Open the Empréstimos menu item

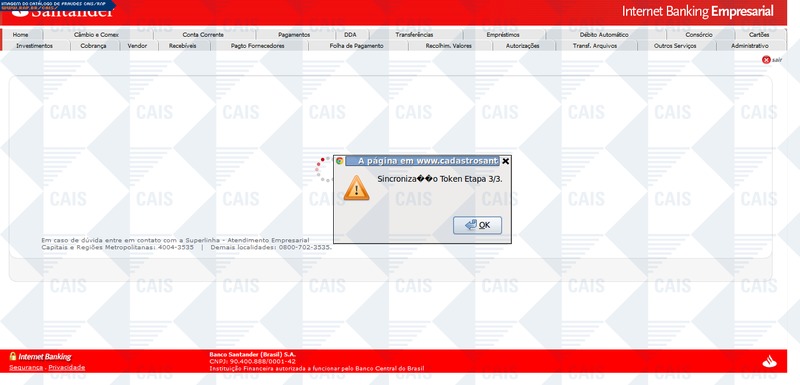click(503, 35)
